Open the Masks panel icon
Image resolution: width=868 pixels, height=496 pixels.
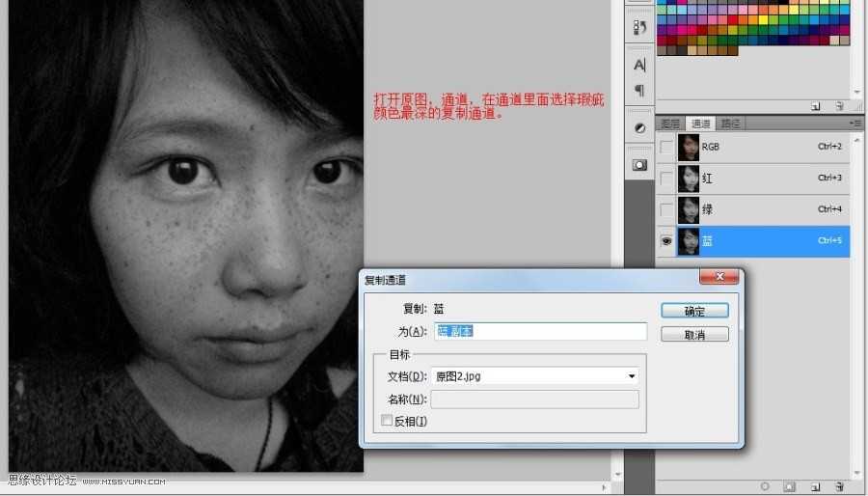point(640,165)
